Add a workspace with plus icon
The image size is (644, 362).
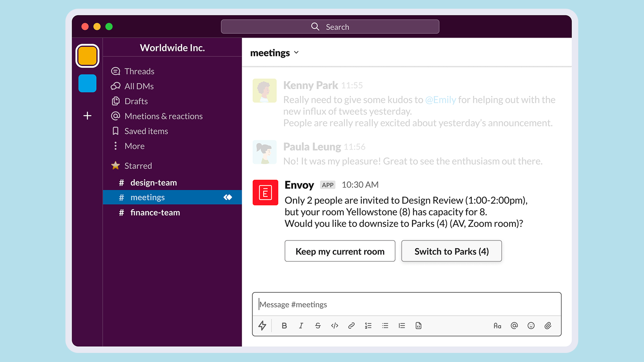click(x=87, y=116)
